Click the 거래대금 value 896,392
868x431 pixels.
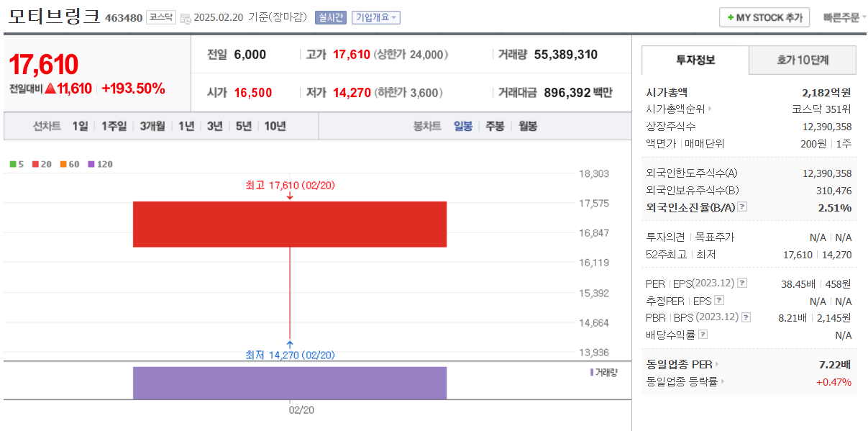(x=567, y=93)
